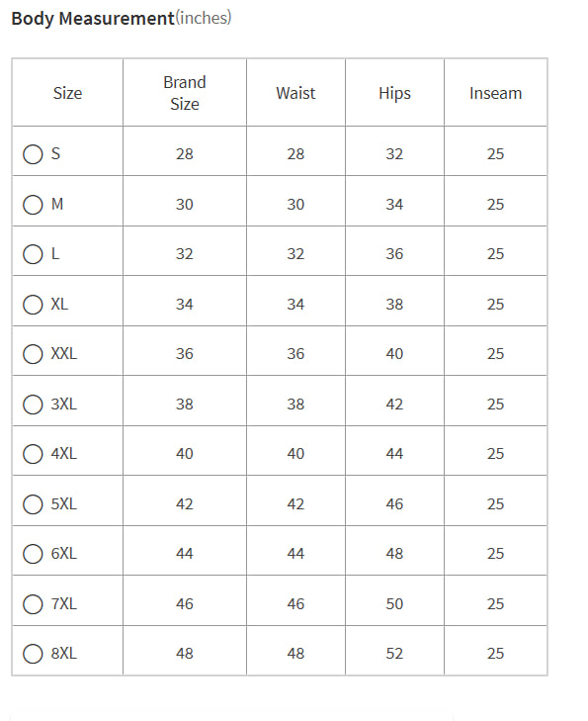Select the 4XL radio button
Screen dimensions: 588x721
pos(33,453)
